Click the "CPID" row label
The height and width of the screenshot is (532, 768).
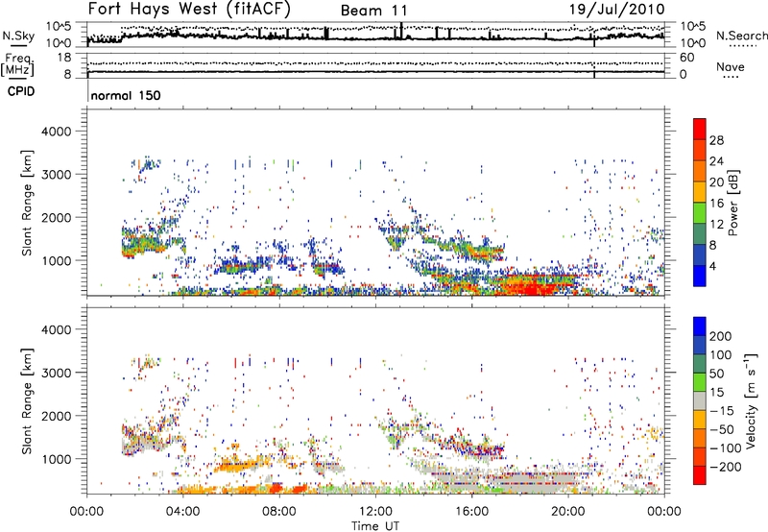pos(21,91)
